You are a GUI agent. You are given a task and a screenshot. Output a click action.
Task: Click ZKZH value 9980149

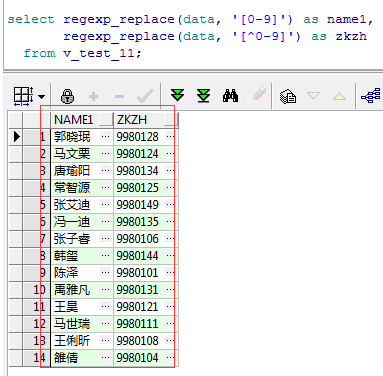tap(137, 205)
